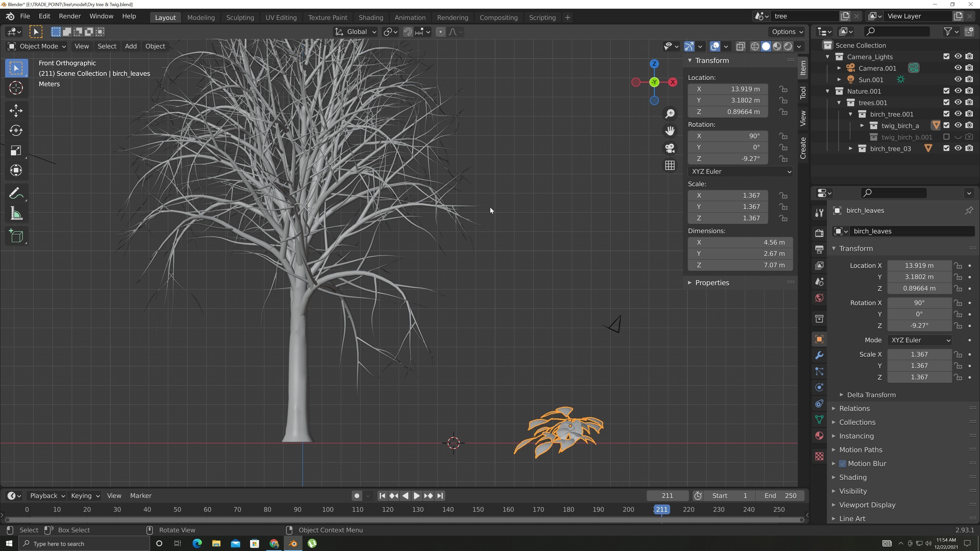Open the XYZ Euler rotation mode dropdown
The image size is (980, 551).
pos(740,171)
